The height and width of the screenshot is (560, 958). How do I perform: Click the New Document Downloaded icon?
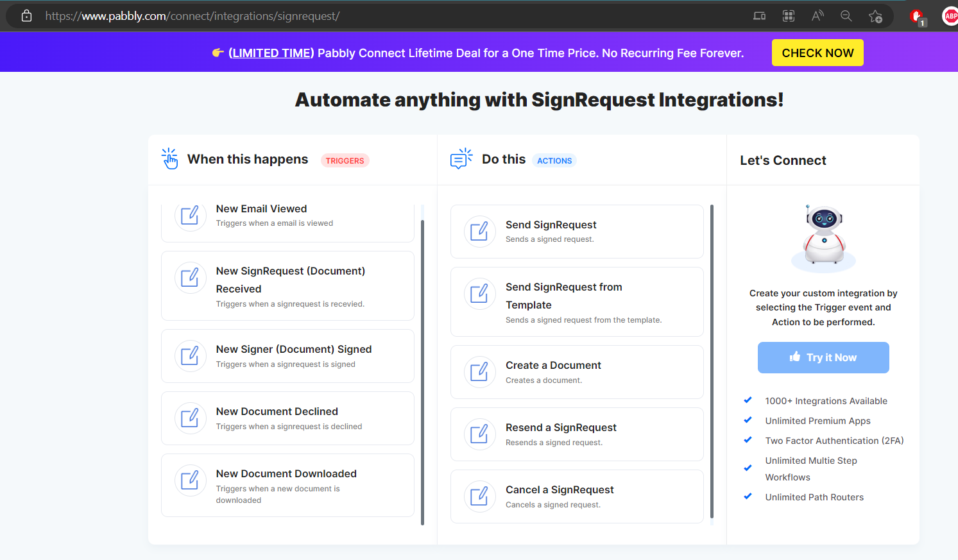[191, 480]
